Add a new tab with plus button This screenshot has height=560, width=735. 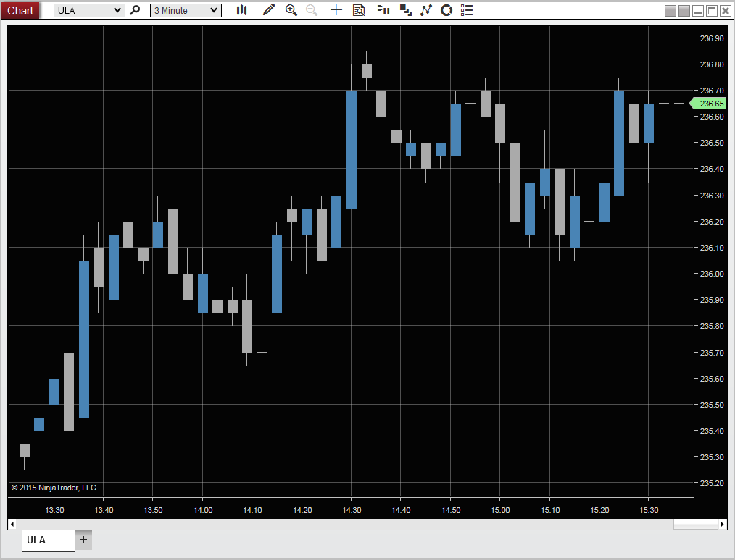pyautogui.click(x=83, y=540)
